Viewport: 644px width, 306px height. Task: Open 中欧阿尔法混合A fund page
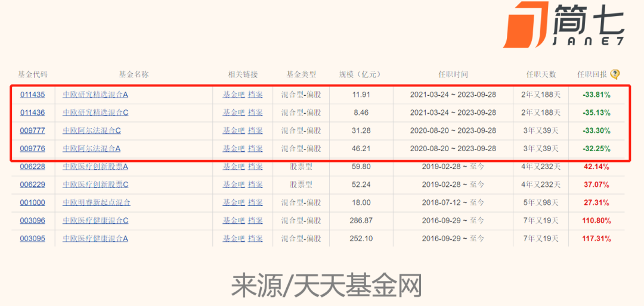click(92, 148)
